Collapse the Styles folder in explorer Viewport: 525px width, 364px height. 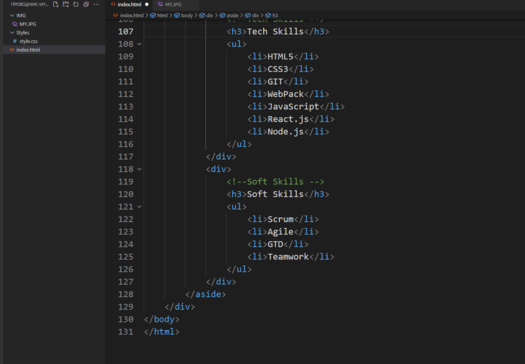pos(12,33)
